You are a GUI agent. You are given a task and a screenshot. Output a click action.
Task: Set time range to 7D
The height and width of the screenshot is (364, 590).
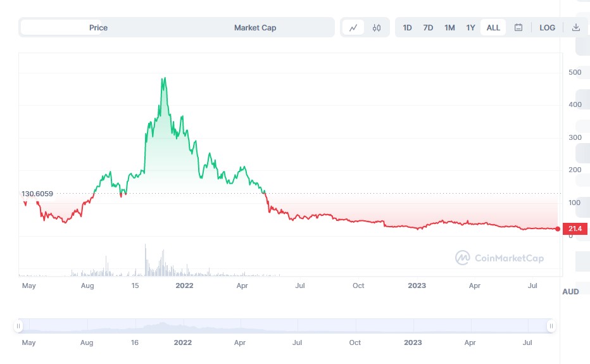point(428,28)
